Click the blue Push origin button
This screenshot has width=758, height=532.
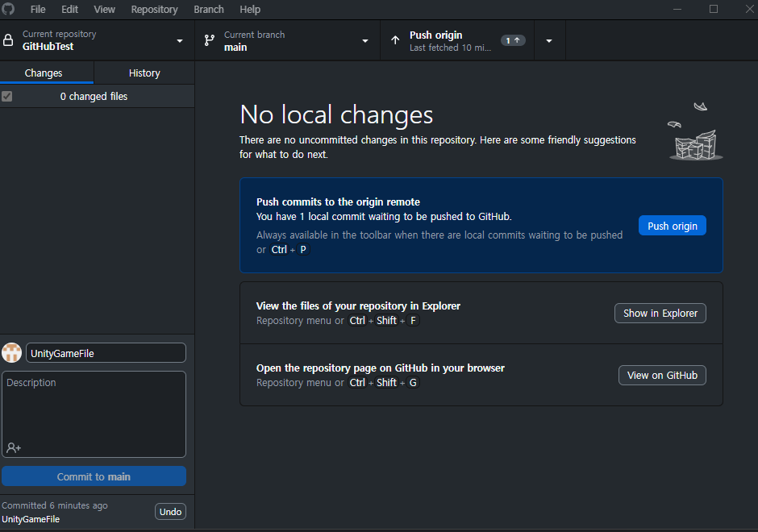pos(672,226)
